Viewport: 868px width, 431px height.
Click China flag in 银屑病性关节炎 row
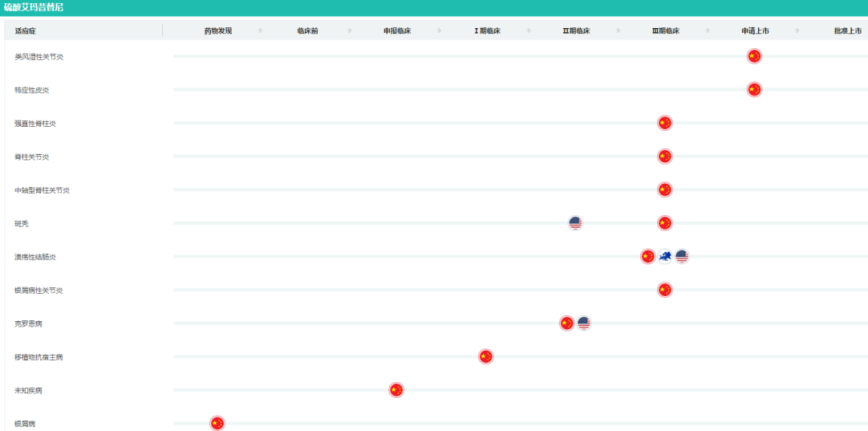coord(665,290)
